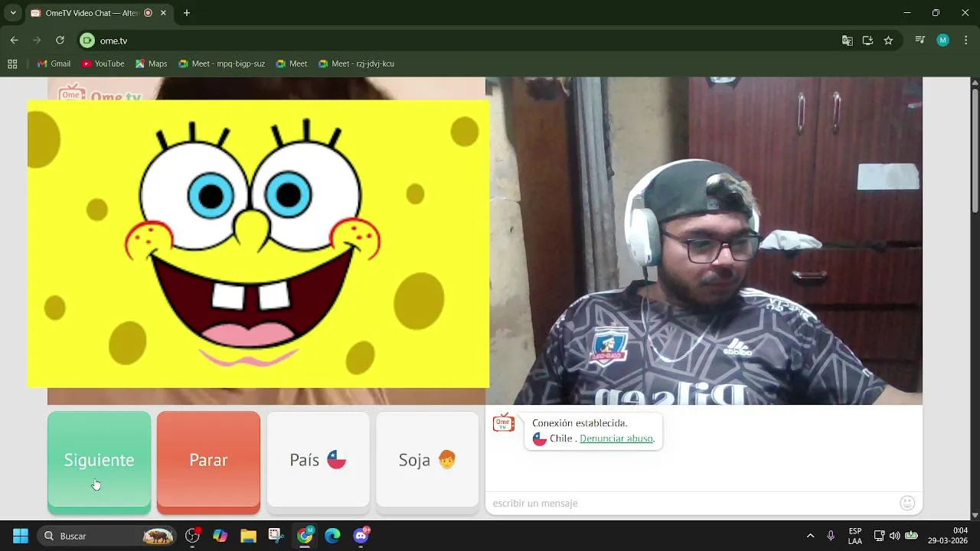The width and height of the screenshot is (980, 551).
Task: Bookmark this page with the star icon
Action: coord(888,41)
